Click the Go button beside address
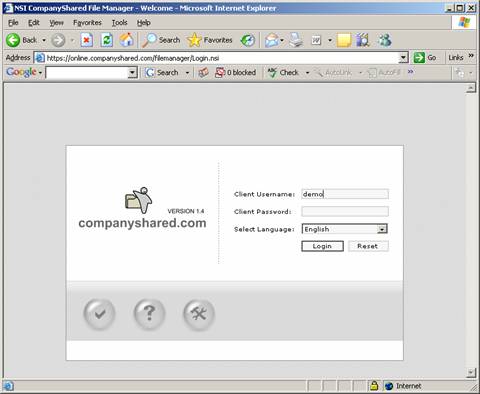This screenshot has height=394, width=480. pyautogui.click(x=425, y=58)
